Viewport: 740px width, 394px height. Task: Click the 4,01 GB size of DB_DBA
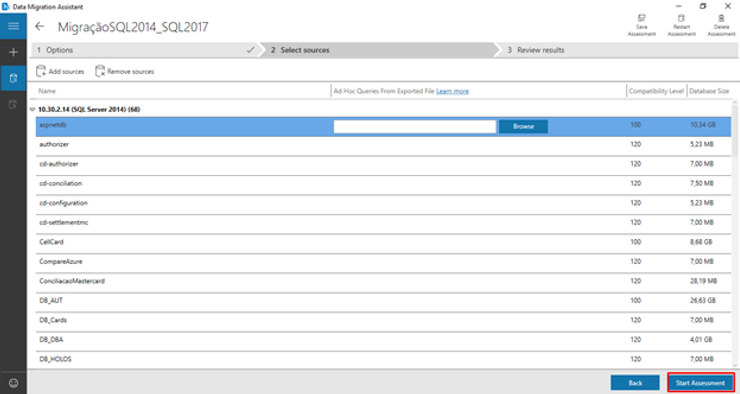[x=701, y=339]
